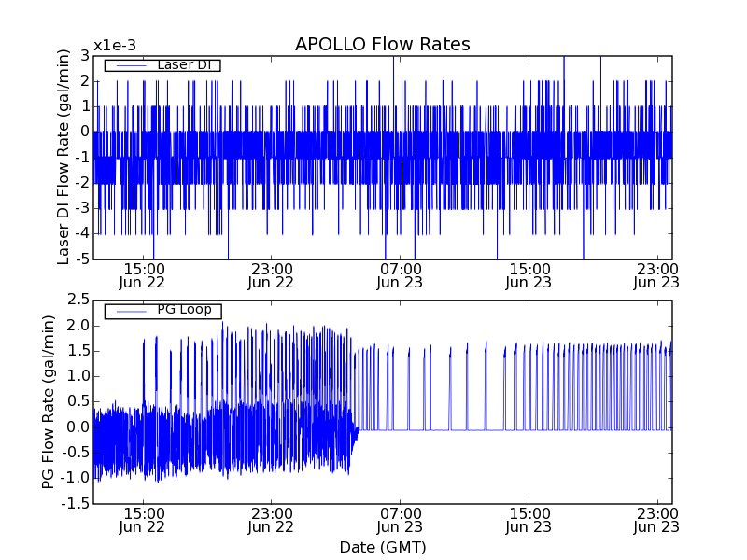Image resolution: width=747 pixels, height=560 pixels.
Task: Click tick label "0.0" on PG Flow axis
Action: coord(78,427)
